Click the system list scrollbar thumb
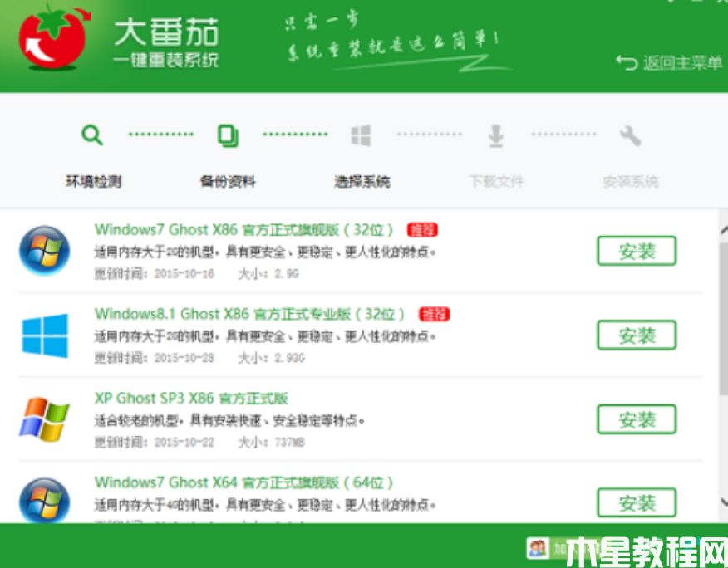The width and height of the screenshot is (728, 568). (x=724, y=318)
